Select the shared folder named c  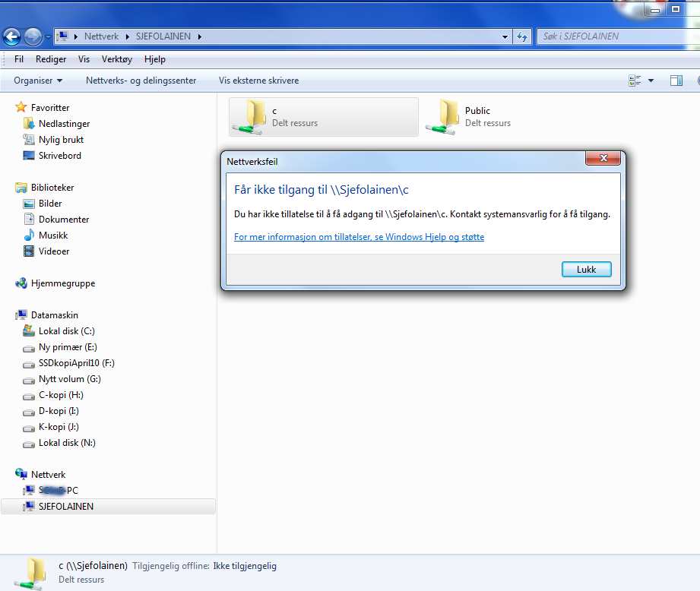324,117
